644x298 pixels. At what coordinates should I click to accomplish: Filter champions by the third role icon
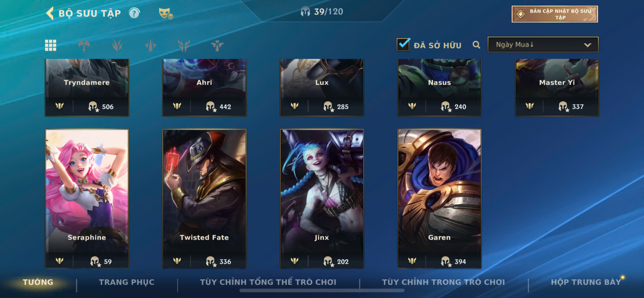pos(150,45)
